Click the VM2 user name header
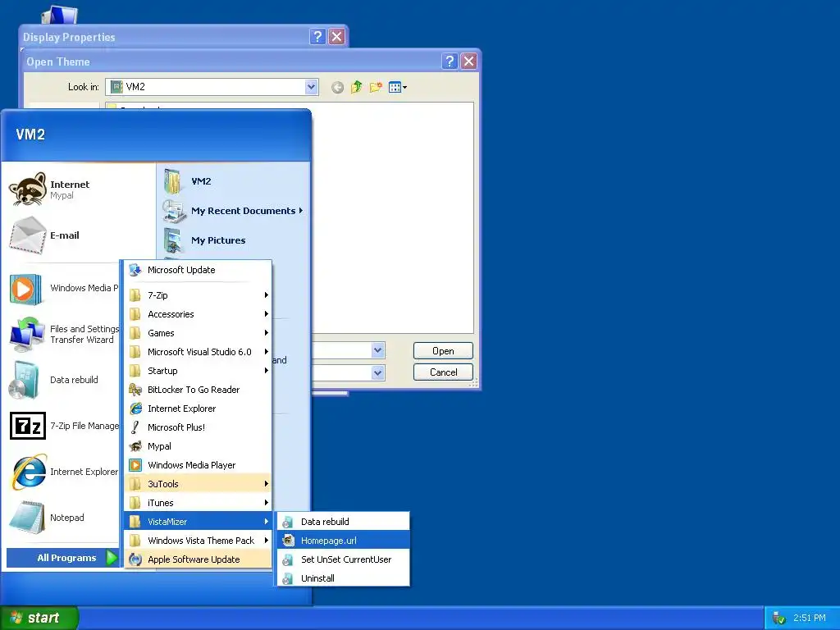The height and width of the screenshot is (630, 840). (x=30, y=135)
